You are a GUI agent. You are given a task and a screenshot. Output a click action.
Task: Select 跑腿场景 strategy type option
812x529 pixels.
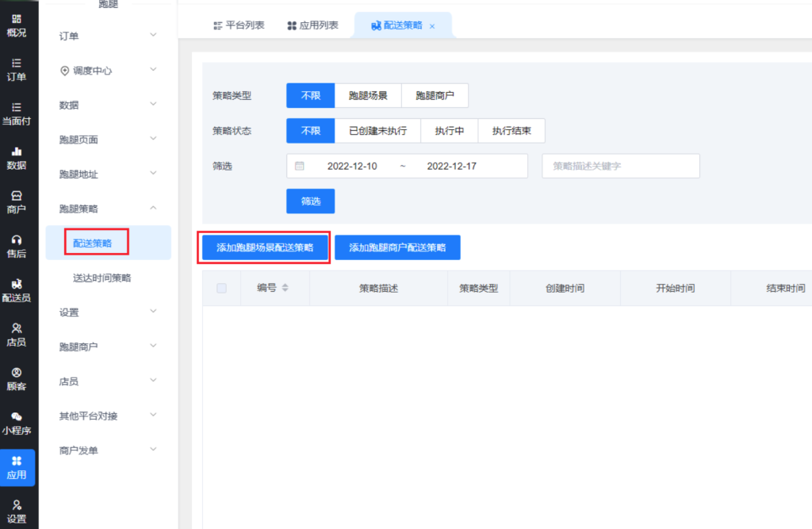pyautogui.click(x=368, y=96)
